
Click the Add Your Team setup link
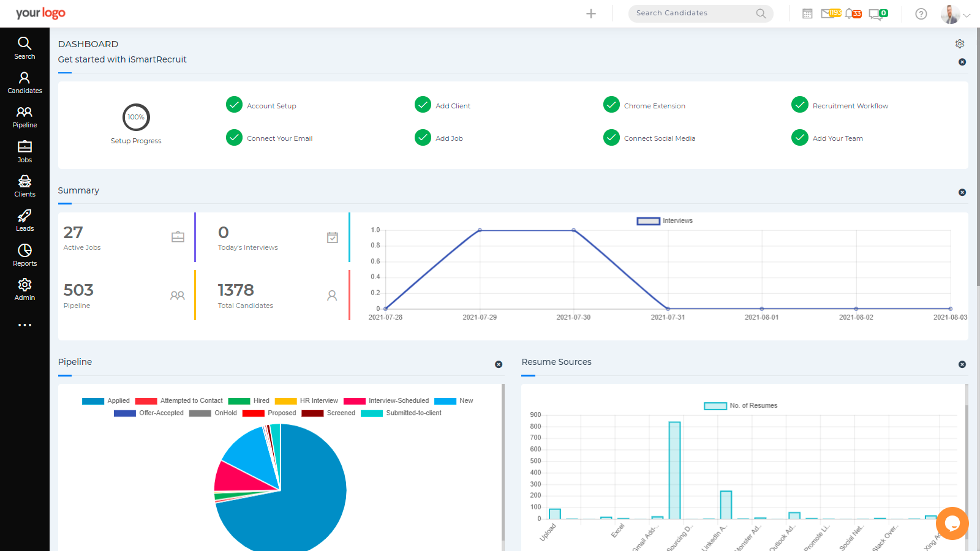tap(838, 138)
